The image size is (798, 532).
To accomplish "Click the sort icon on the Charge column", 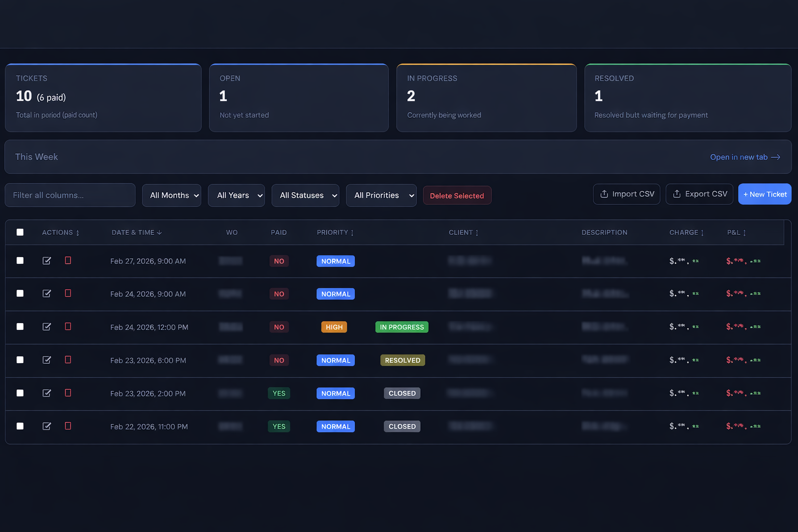I will [702, 232].
